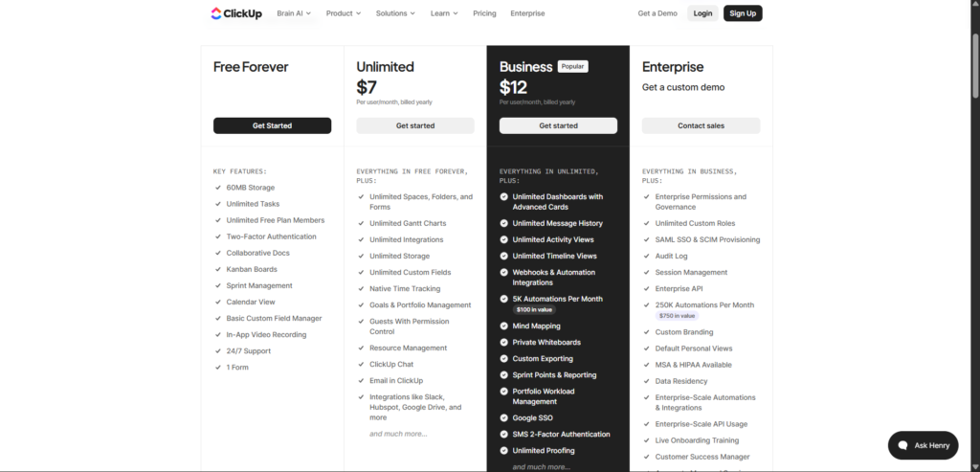Click checkmark next to 60MB Storage

point(218,188)
